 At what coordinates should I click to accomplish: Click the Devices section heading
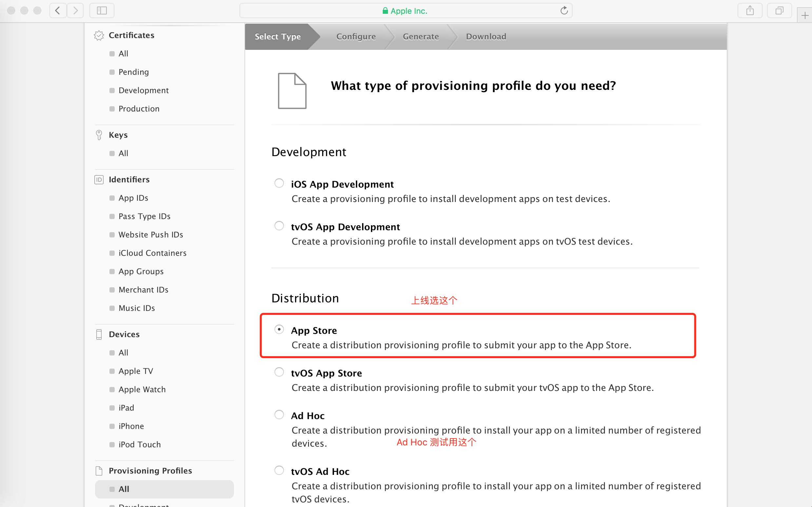coord(124,335)
